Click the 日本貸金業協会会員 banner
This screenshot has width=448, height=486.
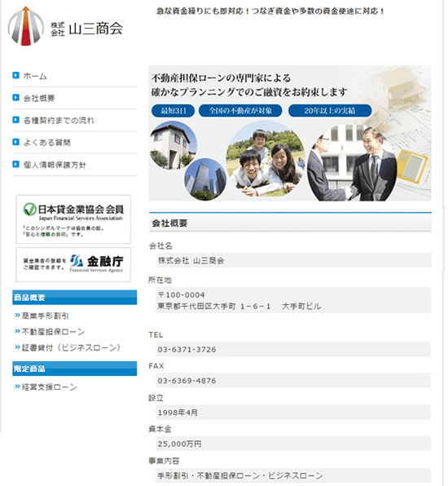click(73, 219)
